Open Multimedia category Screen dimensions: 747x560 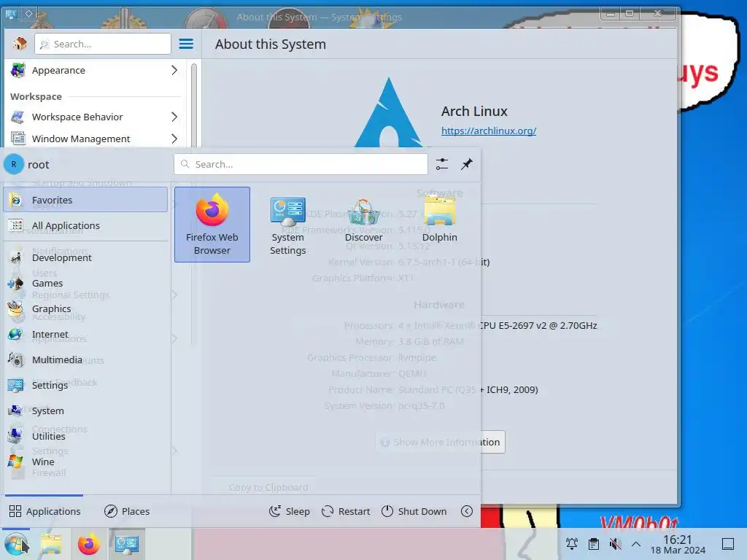click(x=85, y=359)
